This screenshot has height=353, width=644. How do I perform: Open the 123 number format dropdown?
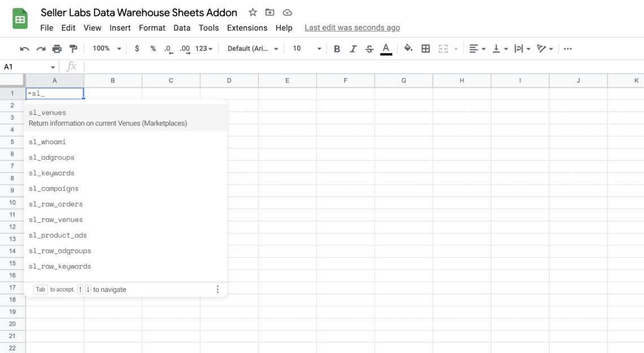(204, 49)
